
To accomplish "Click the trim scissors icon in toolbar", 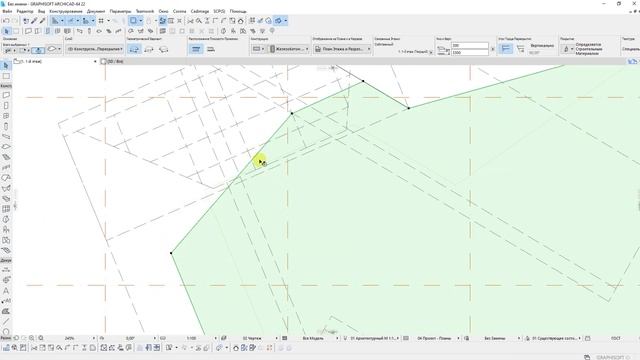I will click(190, 20).
